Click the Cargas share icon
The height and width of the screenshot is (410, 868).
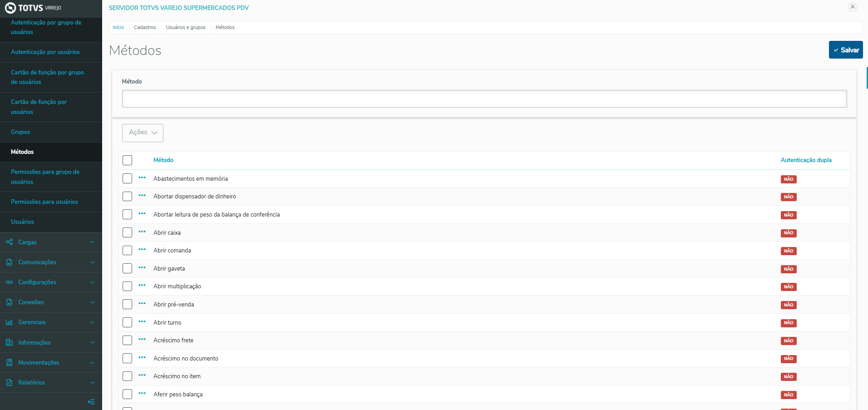pos(9,242)
